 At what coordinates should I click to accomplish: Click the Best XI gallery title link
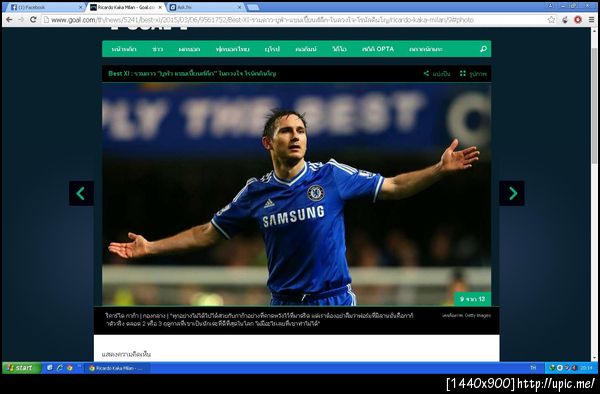(x=192, y=73)
